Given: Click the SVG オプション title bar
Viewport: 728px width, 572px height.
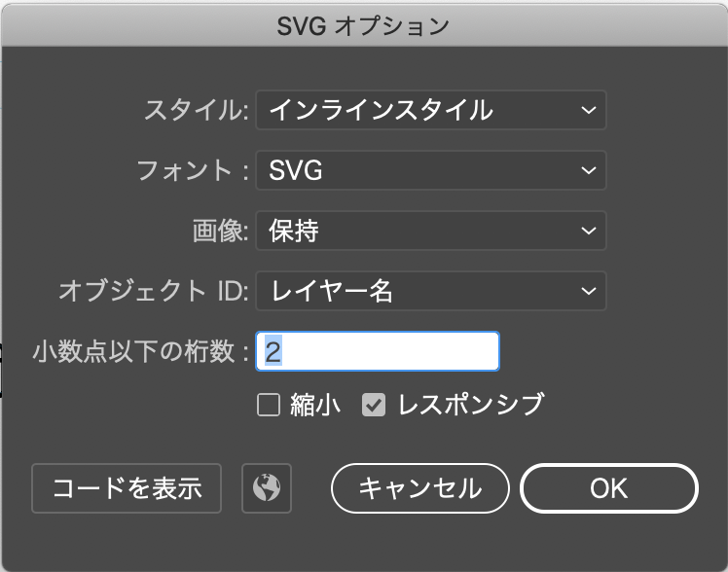Looking at the screenshot, I should click(364, 25).
